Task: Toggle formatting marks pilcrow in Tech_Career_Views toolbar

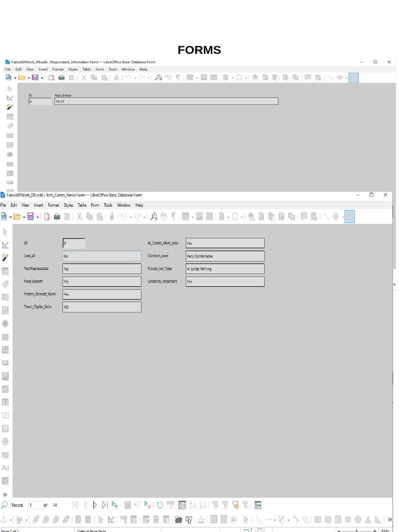Action: [174, 217]
